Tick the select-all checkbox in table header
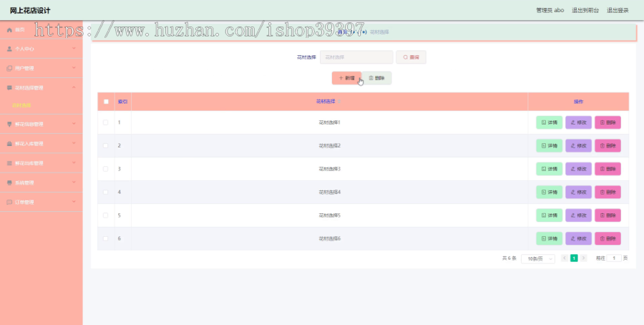The width and height of the screenshot is (644, 325). click(x=106, y=102)
